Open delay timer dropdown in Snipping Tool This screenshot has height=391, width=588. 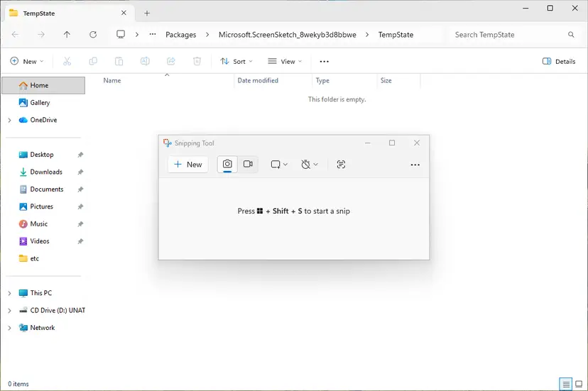point(310,164)
